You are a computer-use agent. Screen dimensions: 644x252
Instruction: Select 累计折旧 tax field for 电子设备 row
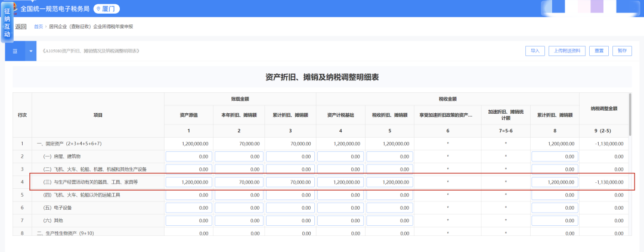point(555,208)
